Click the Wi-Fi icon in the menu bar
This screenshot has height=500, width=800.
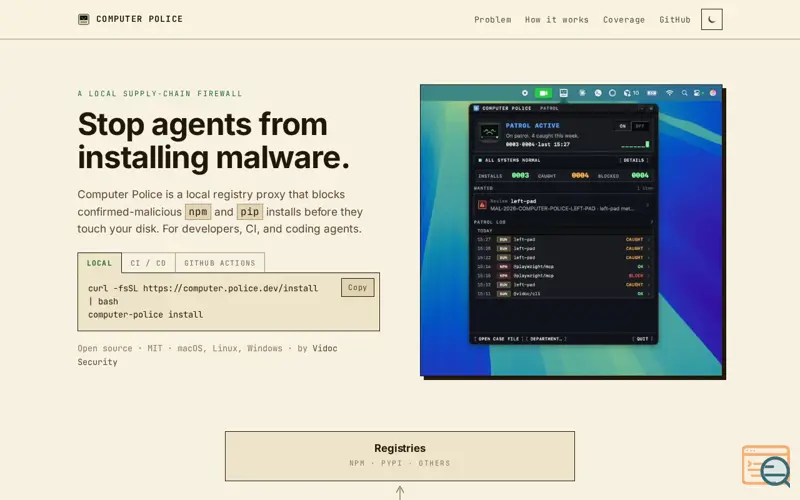pos(669,93)
